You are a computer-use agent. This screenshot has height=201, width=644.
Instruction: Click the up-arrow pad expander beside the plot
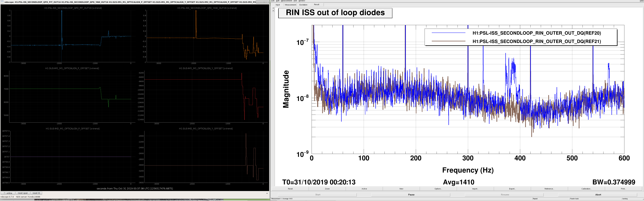point(273,11)
